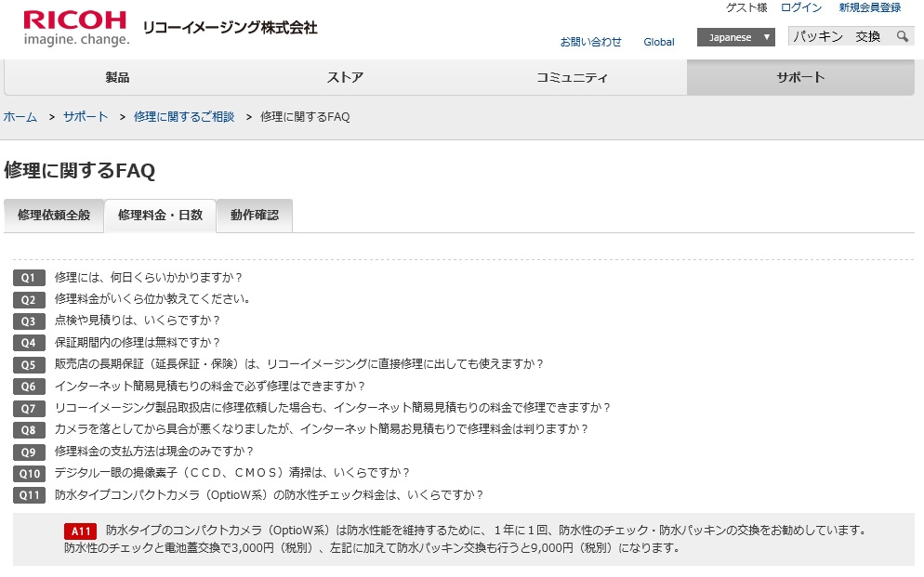Expand question about 販売店の長期保証

(x=298, y=364)
